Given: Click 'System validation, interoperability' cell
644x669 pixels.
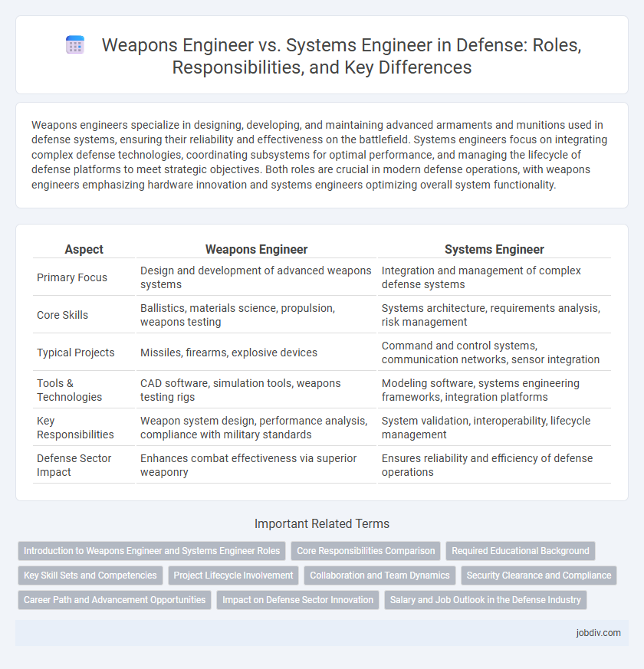Looking at the screenshot, I should click(495, 428).
